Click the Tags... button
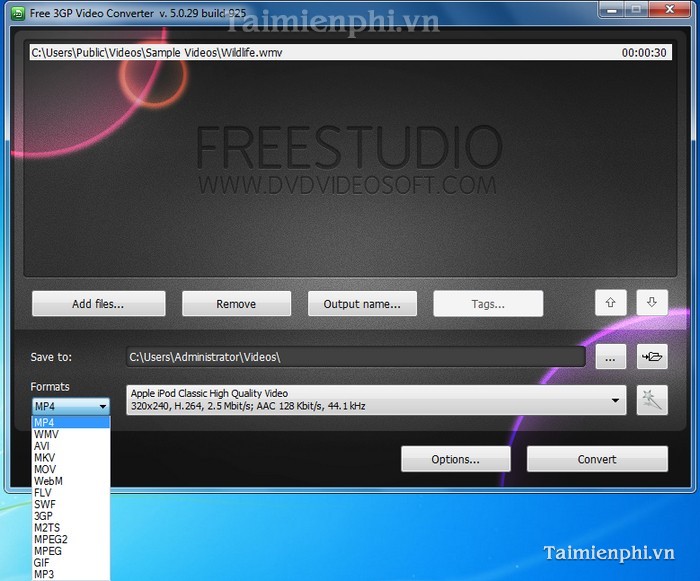The width and height of the screenshot is (700, 581). click(488, 304)
